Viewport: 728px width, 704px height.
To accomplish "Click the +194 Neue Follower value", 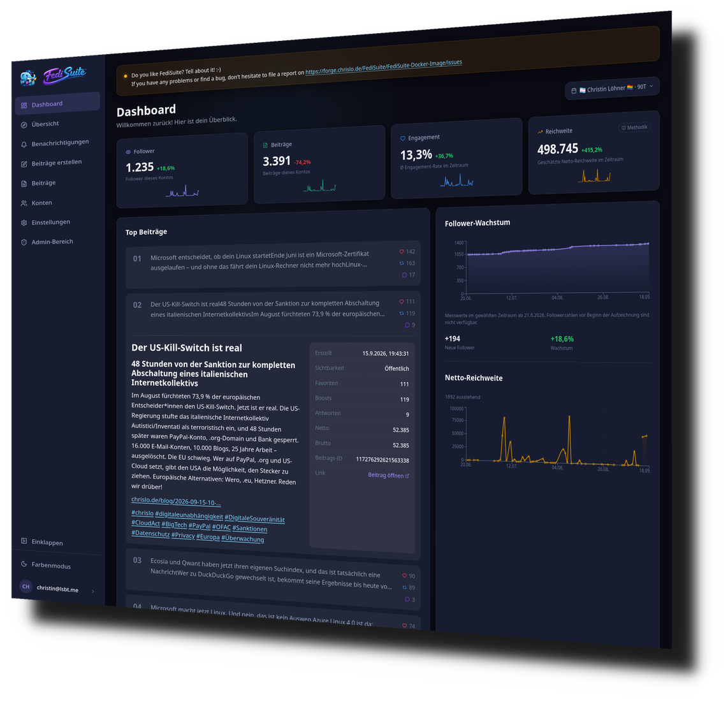I will tap(452, 339).
